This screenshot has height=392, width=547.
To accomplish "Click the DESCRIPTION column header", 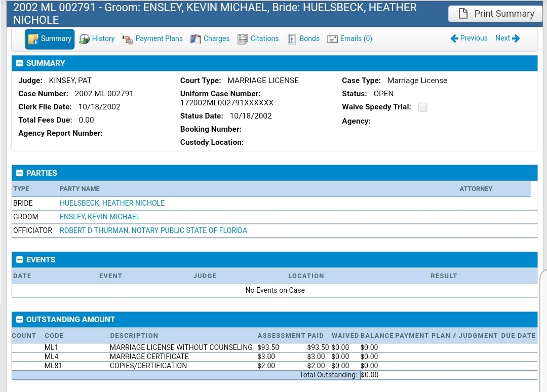I will click(134, 335).
